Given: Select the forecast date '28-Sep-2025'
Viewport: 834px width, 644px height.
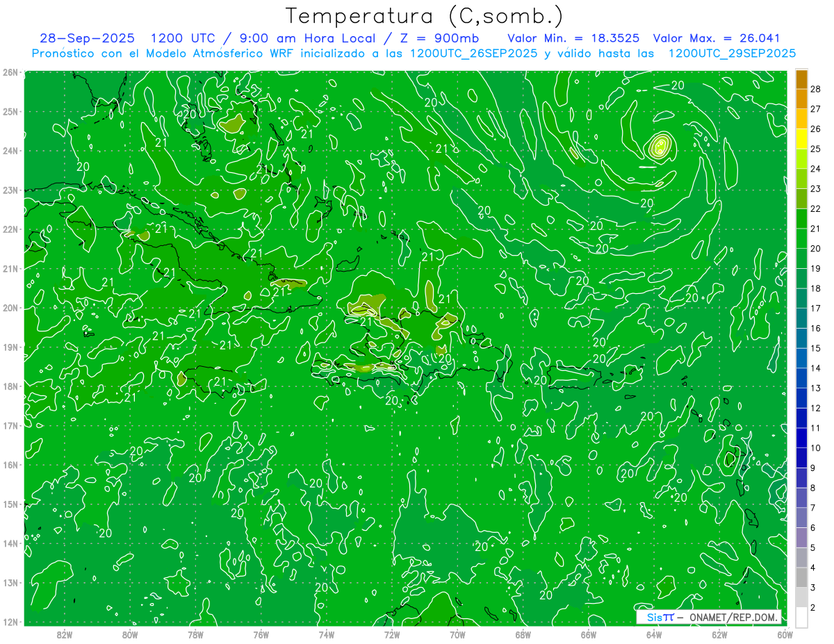Looking at the screenshot, I should pos(87,38).
